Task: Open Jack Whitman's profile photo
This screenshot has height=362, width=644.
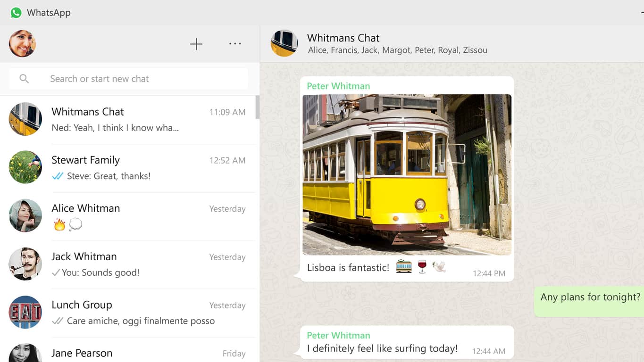Action: (25, 264)
